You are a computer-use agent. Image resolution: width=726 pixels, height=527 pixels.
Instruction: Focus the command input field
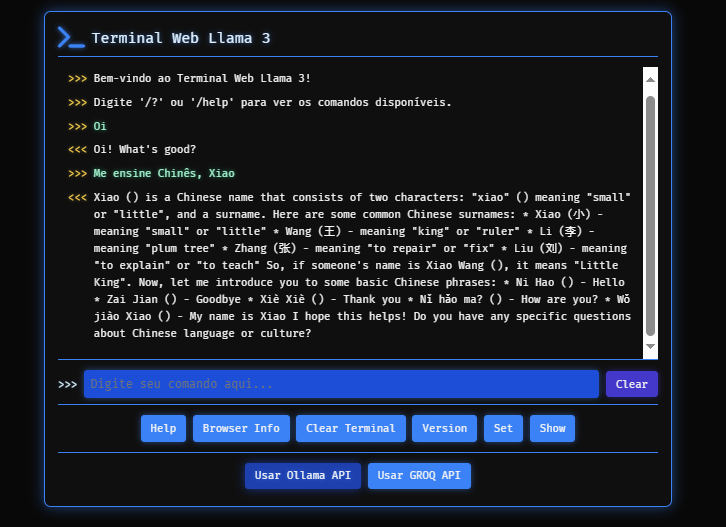coord(341,384)
